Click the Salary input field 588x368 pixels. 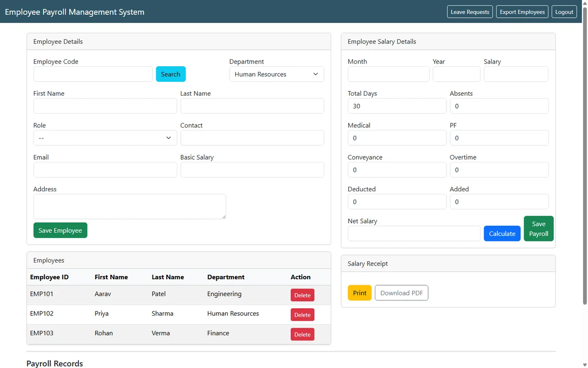pos(516,74)
